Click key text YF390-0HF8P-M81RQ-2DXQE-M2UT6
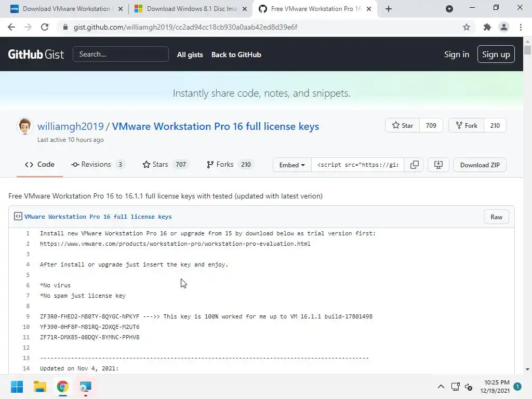This screenshot has height=399, width=532. pos(89,327)
